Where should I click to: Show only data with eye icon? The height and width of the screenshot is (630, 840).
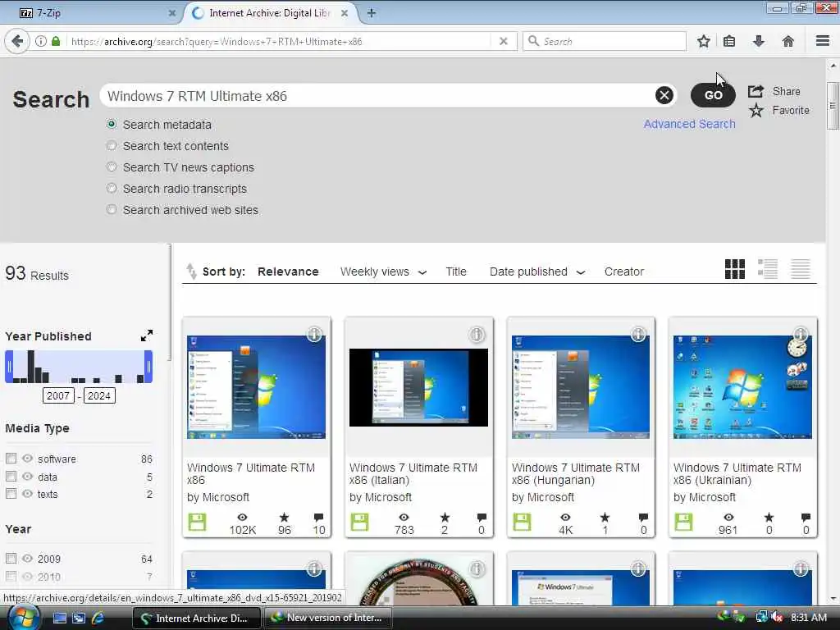pyautogui.click(x=27, y=477)
